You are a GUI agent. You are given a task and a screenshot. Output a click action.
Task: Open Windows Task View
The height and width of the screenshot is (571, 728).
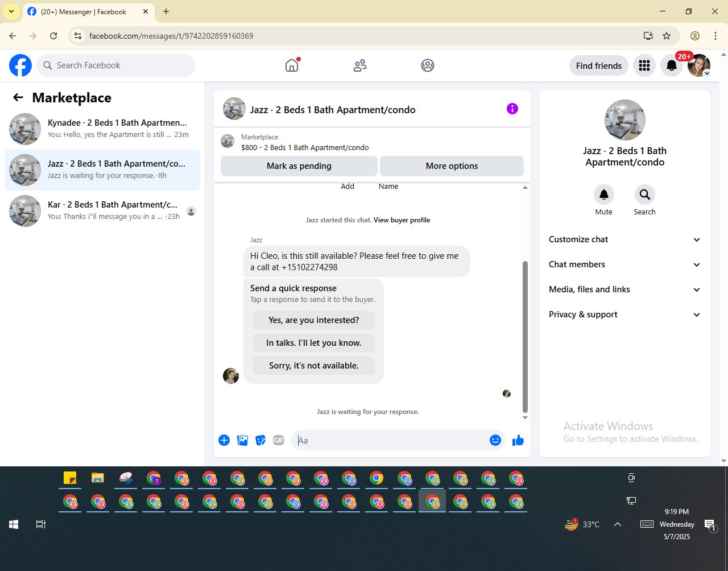pyautogui.click(x=41, y=524)
